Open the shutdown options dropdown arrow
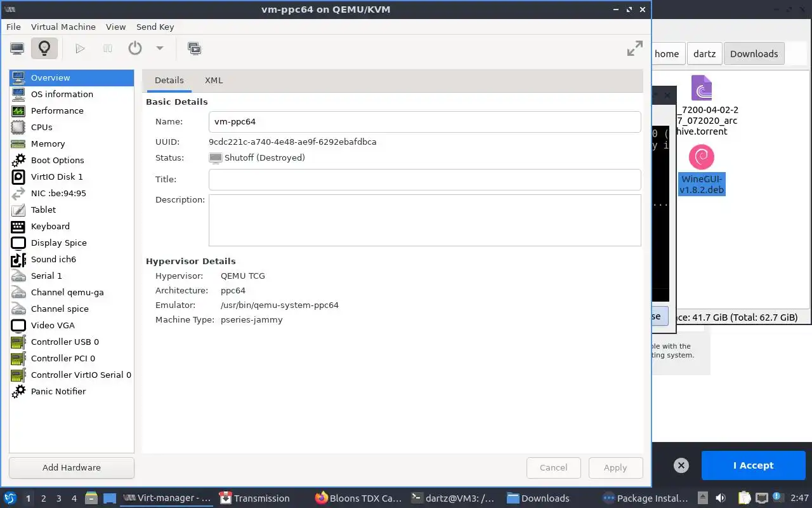812x508 pixels. [x=160, y=48]
